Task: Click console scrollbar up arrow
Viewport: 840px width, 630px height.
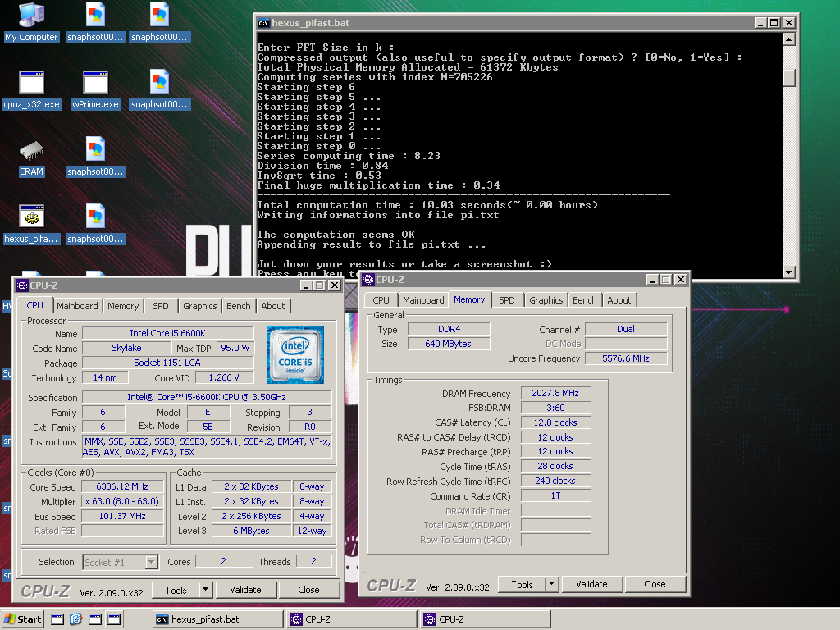Action: point(788,39)
